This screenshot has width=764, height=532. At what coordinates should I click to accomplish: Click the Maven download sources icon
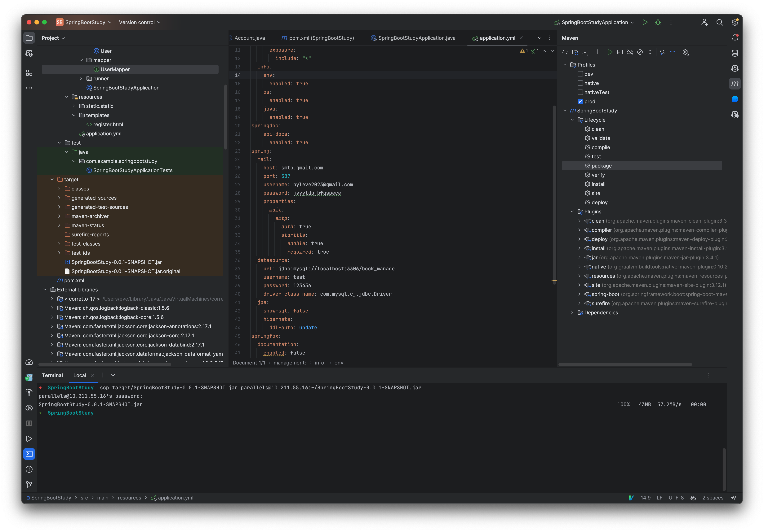coord(585,52)
